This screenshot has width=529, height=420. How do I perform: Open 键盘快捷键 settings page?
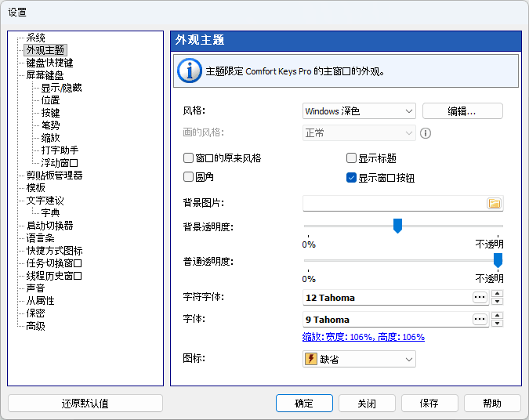[50, 63]
